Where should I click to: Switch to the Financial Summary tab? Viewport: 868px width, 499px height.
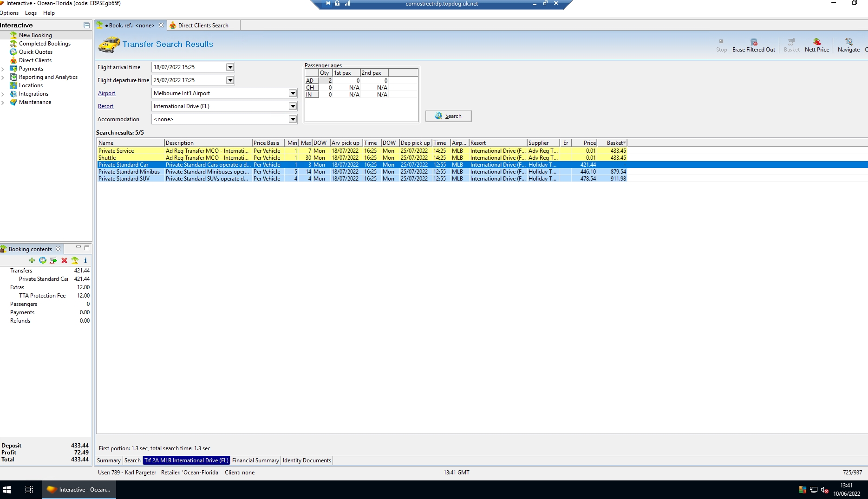[x=255, y=460]
